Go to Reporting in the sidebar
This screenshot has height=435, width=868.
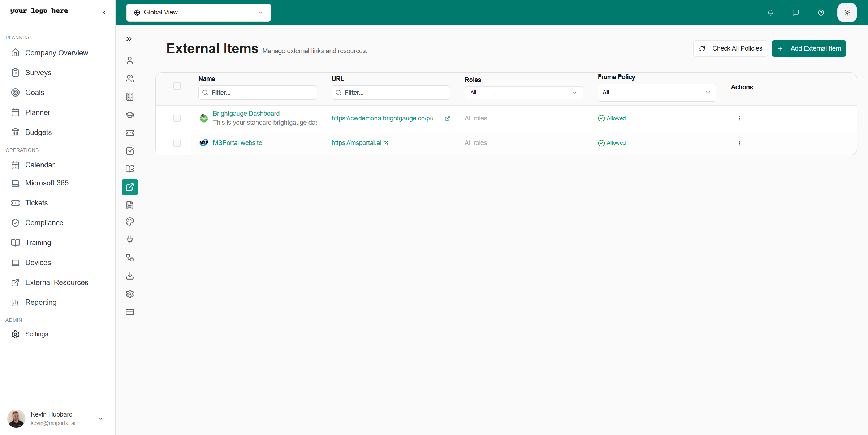coord(41,302)
